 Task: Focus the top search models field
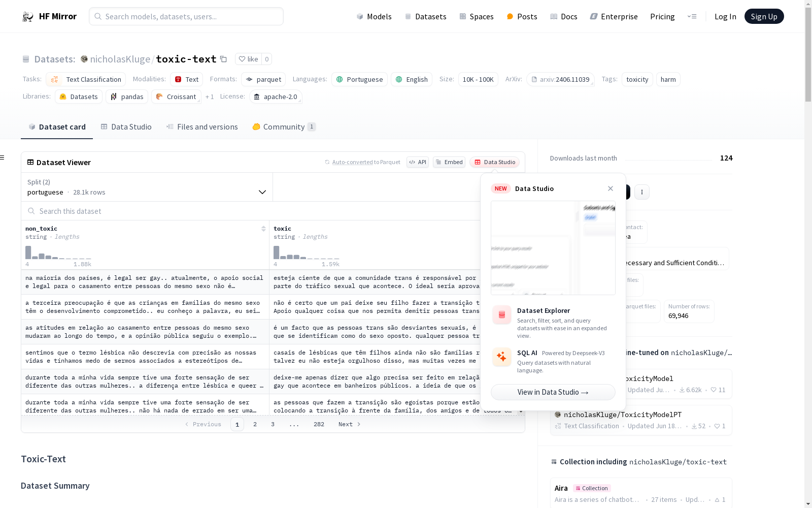point(186,16)
